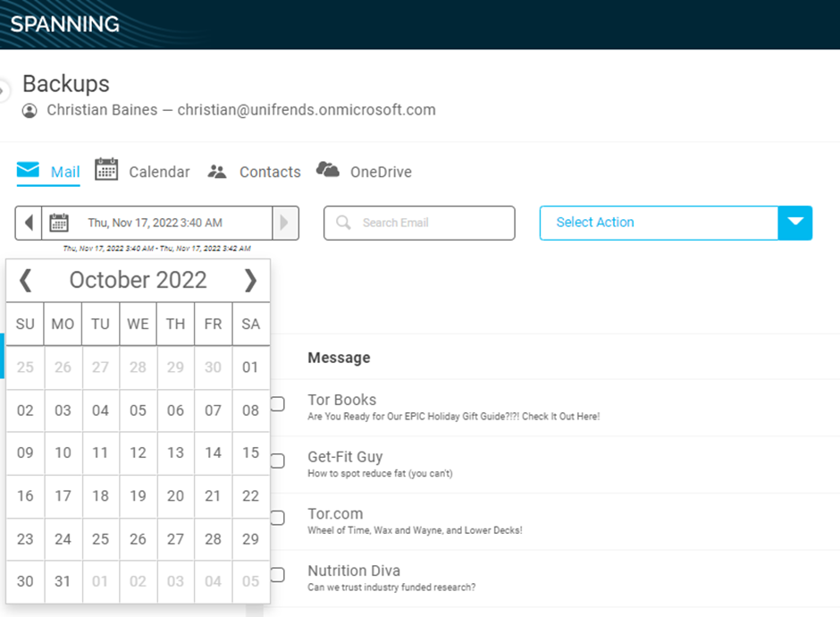Click christian@unifrends.onmicrosoft.com account text
This screenshot has width=840, height=617.
click(x=307, y=110)
